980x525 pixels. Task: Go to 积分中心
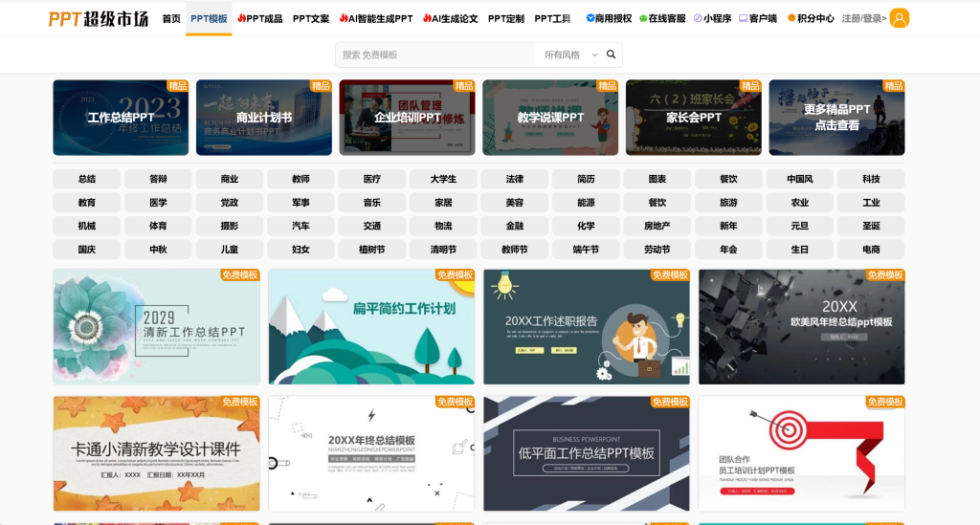(x=810, y=19)
